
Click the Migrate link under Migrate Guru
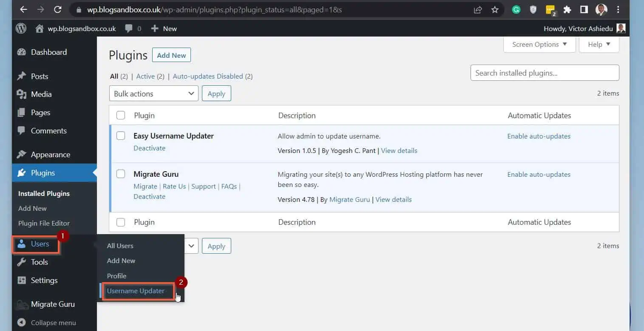click(x=145, y=187)
